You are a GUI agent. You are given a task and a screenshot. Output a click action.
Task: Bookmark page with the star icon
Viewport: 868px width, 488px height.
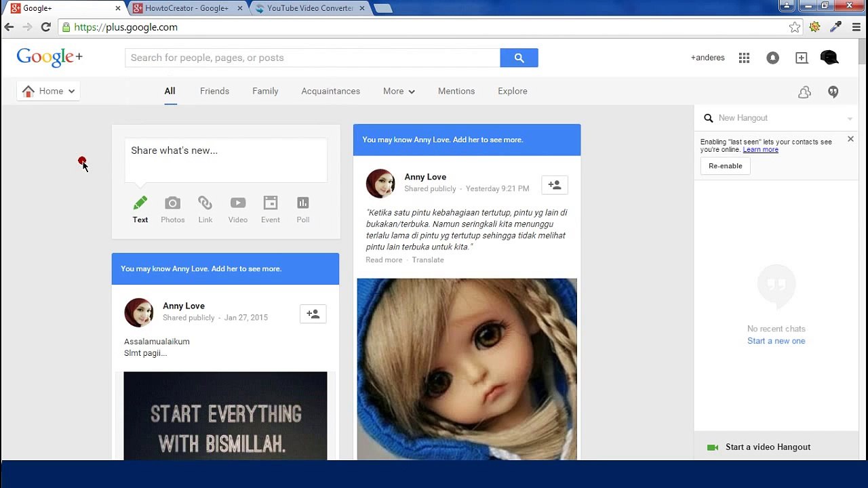coord(795,27)
